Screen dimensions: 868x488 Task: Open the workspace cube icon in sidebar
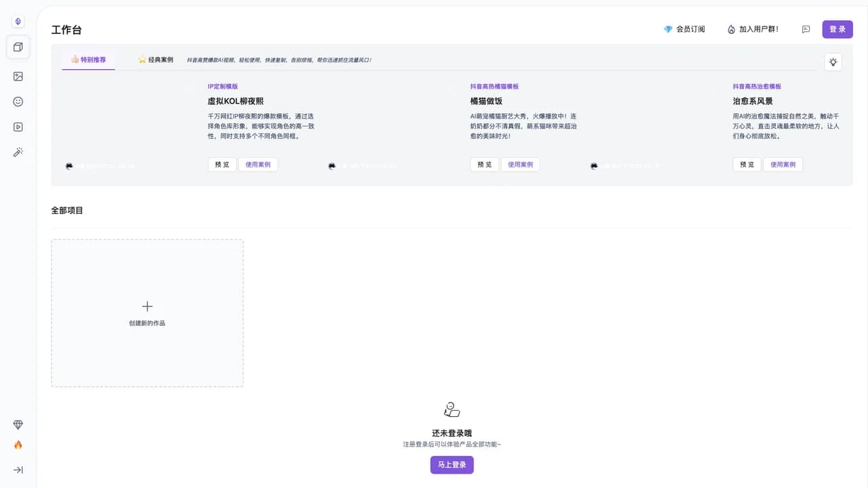tap(18, 47)
